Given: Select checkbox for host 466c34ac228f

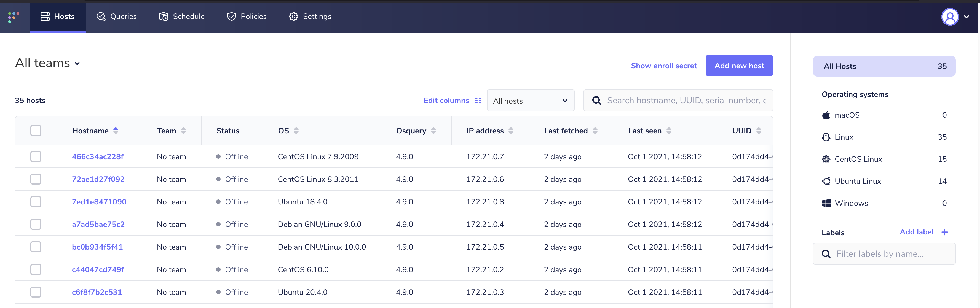Looking at the screenshot, I should point(36,157).
